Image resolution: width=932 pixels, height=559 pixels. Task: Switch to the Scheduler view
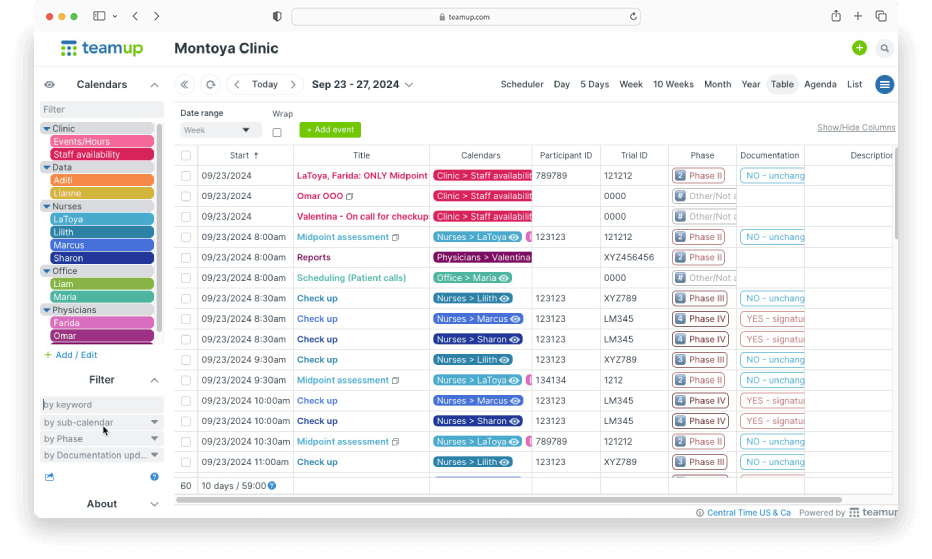522,85
